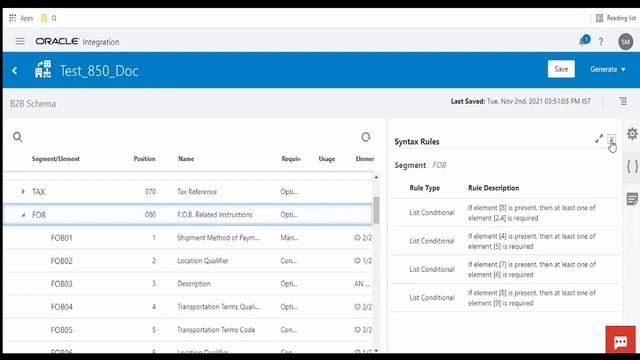Screen dimensions: 640x360
Task: Open the settings gear in side rail
Action: tap(632, 133)
